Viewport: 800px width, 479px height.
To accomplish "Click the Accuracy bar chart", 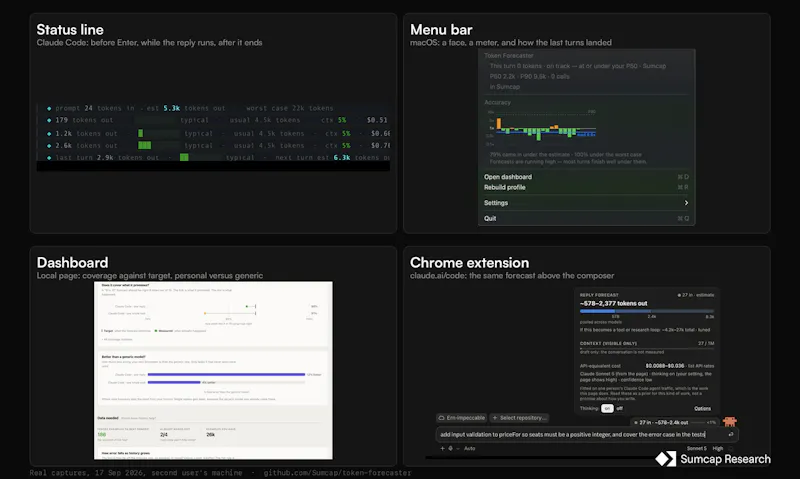I will (x=541, y=128).
